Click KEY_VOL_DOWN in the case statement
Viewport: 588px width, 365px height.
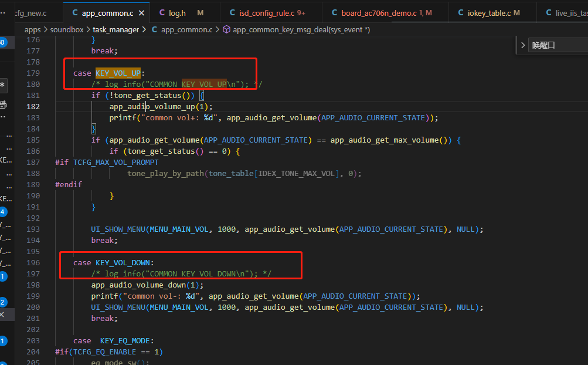click(123, 263)
